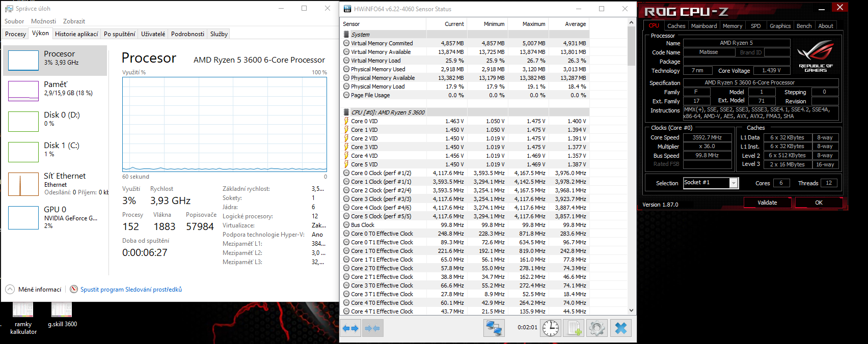Open the Bench tab in CPU-Z
868x344 pixels.
pyautogui.click(x=804, y=26)
